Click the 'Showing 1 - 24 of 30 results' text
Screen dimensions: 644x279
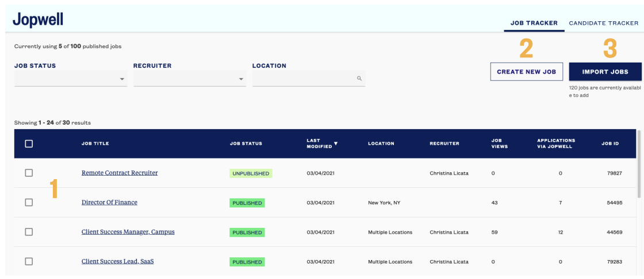pos(52,123)
